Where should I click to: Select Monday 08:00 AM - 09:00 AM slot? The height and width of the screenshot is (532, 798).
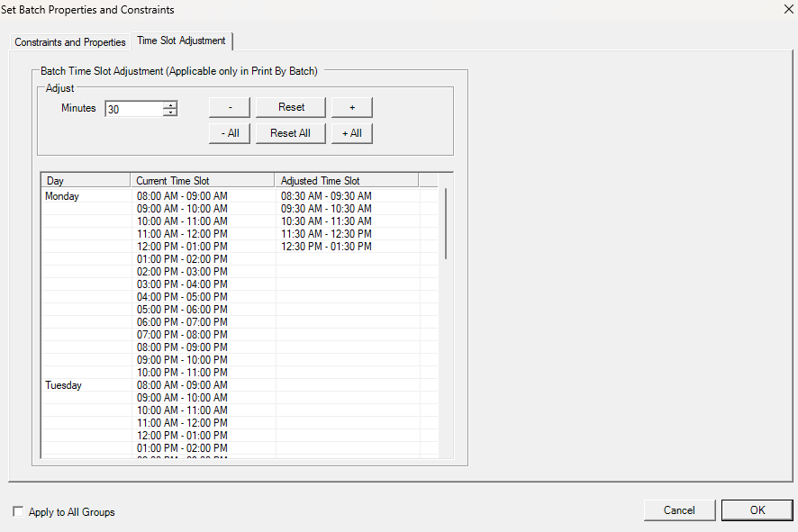click(182, 196)
